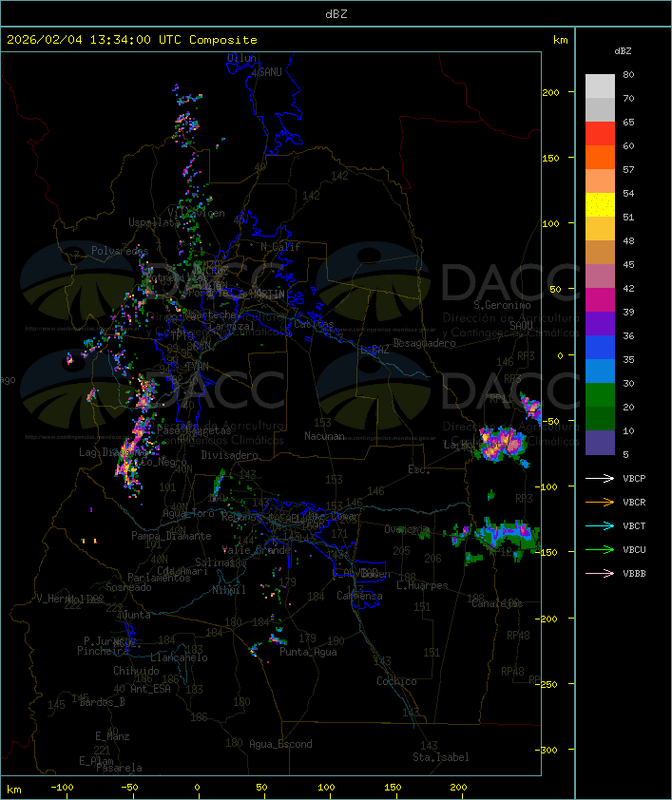Click the S.Geronimo map label
Image resolution: width=672 pixels, height=800 pixels.
coord(502,305)
